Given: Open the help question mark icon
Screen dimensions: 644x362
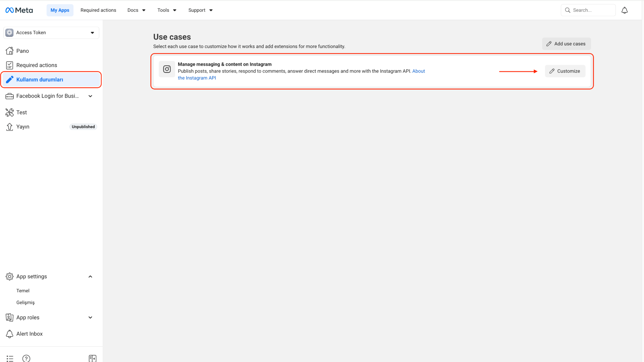Looking at the screenshot, I should click(26, 359).
